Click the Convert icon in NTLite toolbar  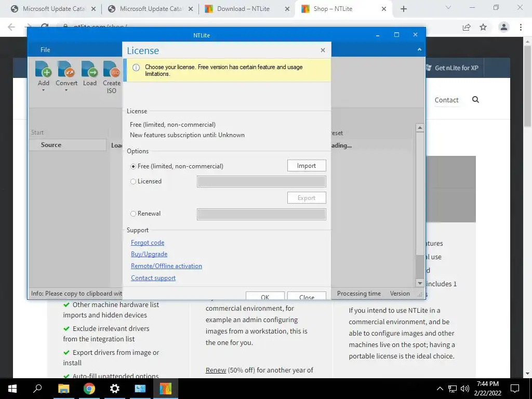tap(66, 69)
